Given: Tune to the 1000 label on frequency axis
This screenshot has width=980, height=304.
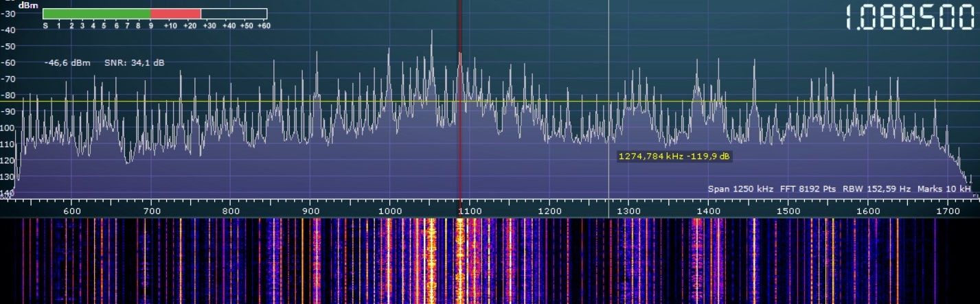Looking at the screenshot, I should click(390, 211).
